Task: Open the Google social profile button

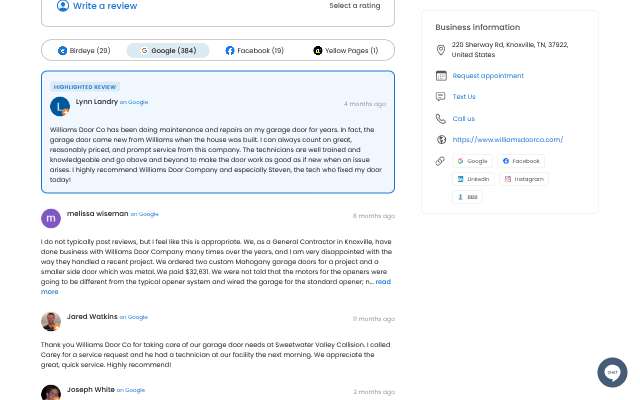Action: 472,161
